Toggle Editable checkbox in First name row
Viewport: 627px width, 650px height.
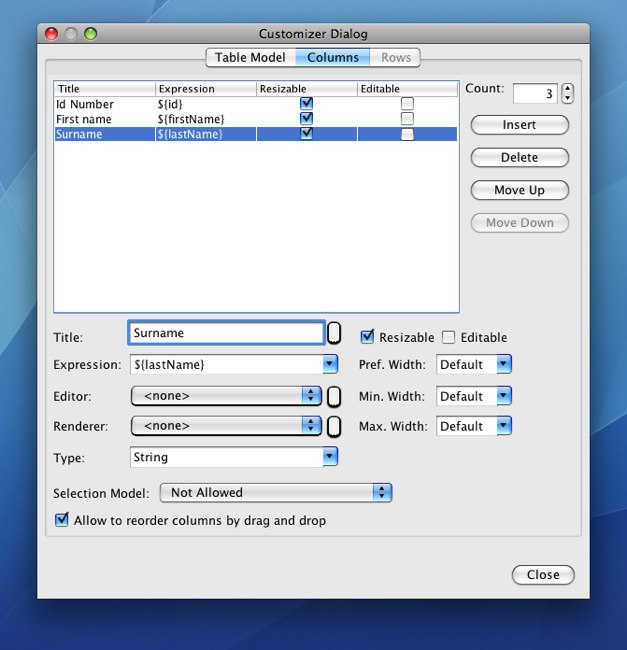click(x=407, y=119)
